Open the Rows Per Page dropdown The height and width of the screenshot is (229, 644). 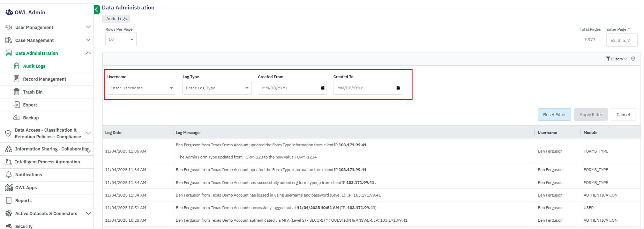pos(121,39)
